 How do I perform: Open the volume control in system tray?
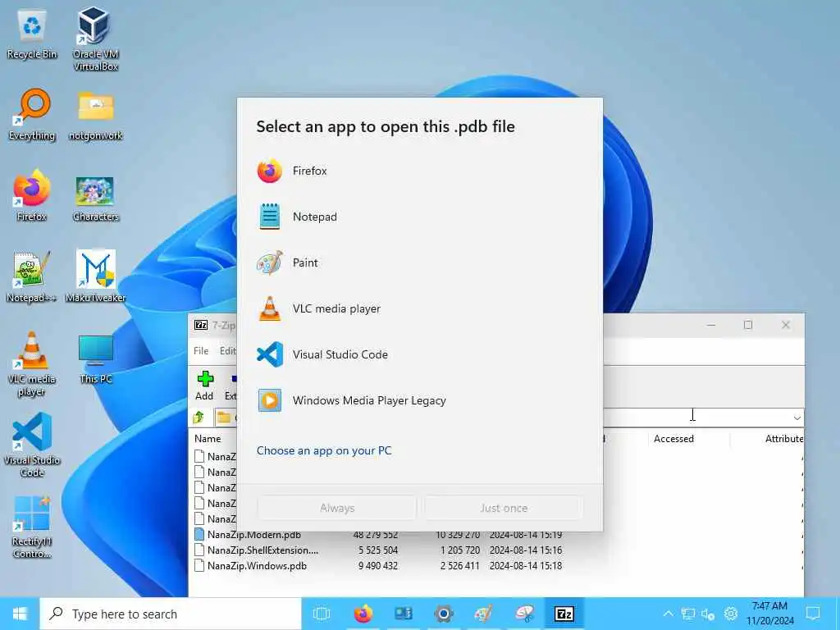(x=708, y=614)
